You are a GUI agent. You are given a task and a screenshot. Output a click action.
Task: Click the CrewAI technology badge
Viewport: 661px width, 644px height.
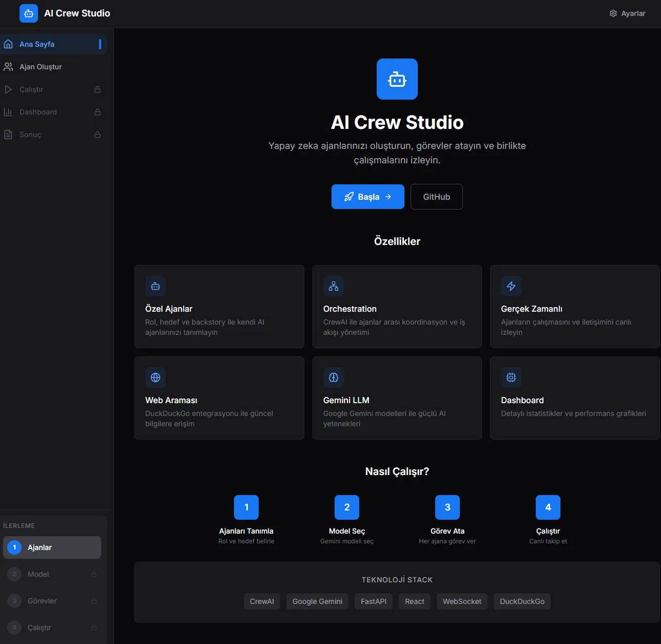(262, 601)
